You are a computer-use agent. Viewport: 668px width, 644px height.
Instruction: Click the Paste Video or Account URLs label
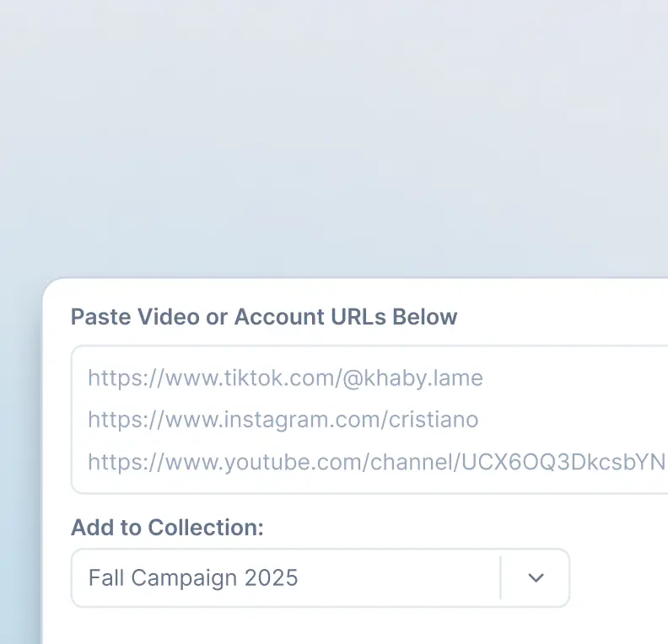(x=264, y=317)
